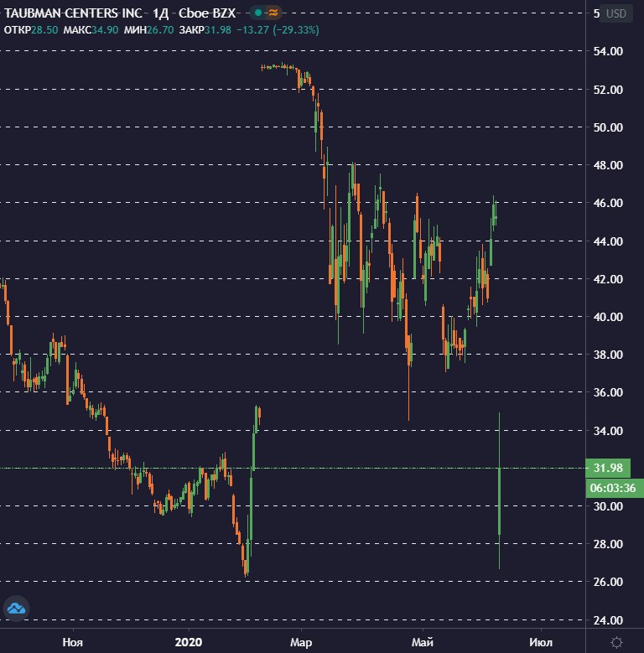The image size is (644, 653).
Task: Click the close value 31.98 in header
Action: tap(218, 30)
